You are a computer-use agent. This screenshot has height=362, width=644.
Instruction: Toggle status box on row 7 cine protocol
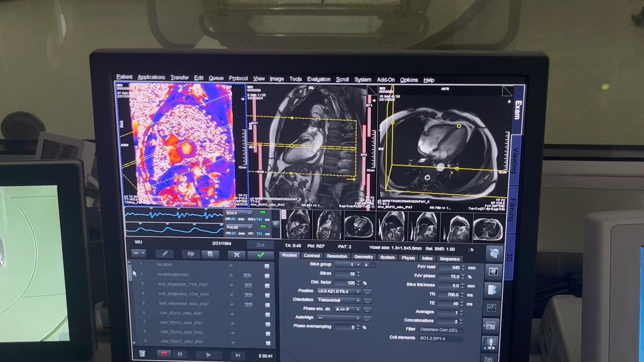(x=268, y=324)
